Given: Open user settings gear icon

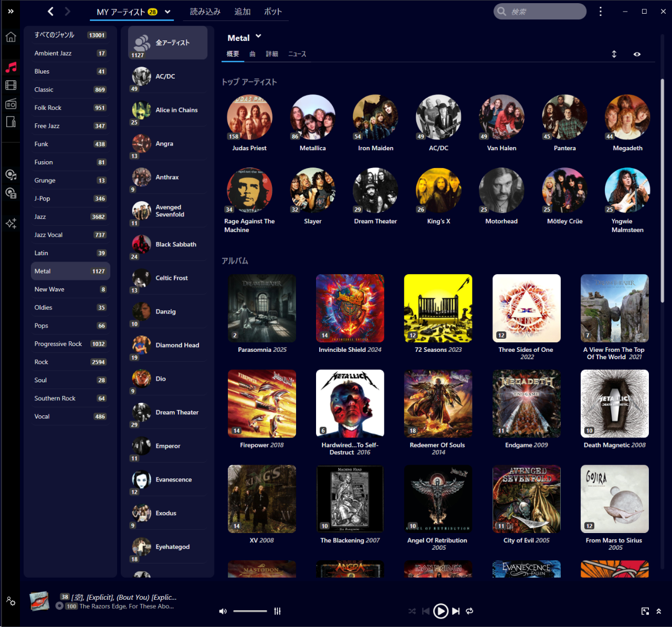Looking at the screenshot, I should (10, 601).
